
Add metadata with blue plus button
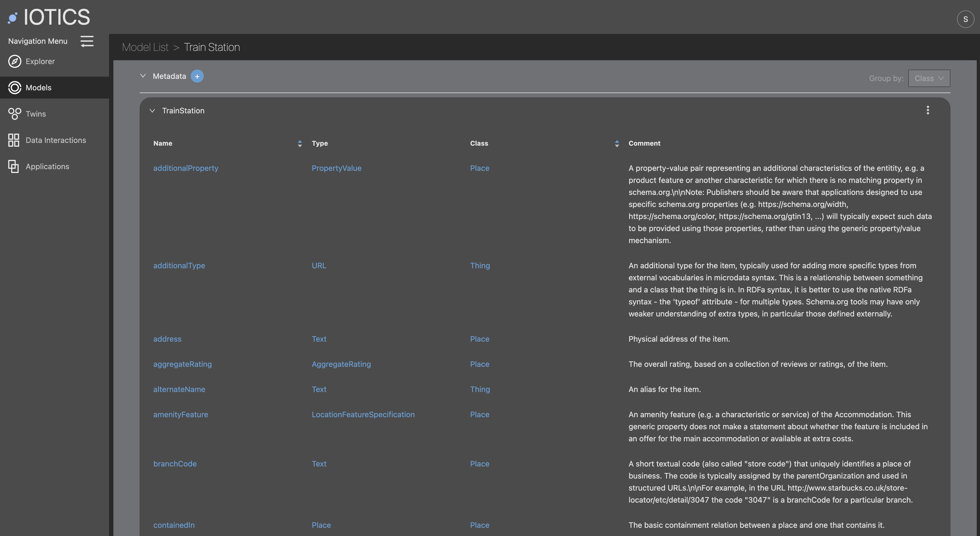coord(197,76)
